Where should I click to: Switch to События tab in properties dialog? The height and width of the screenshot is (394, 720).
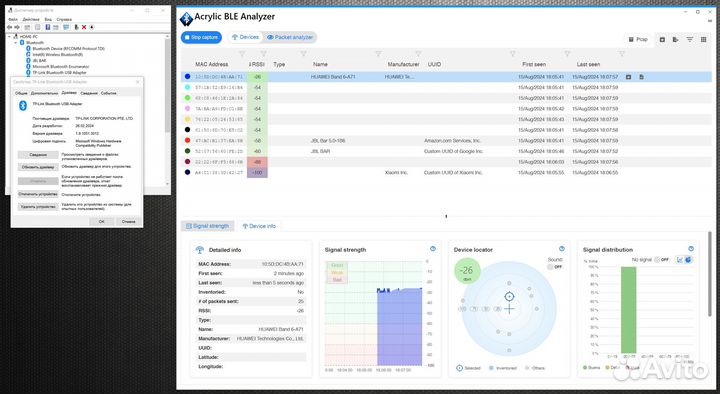pos(108,93)
